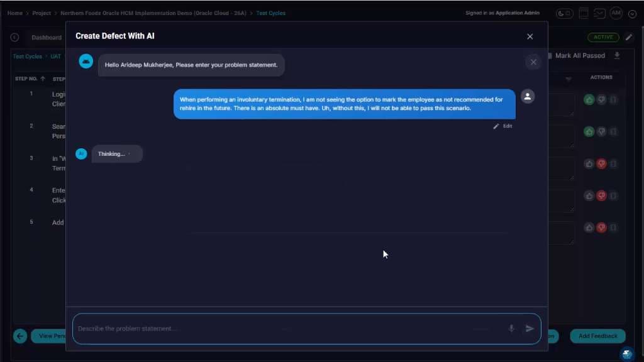The height and width of the screenshot is (362, 644).
Task: Sort by the Step No. column header
Action: (30, 79)
